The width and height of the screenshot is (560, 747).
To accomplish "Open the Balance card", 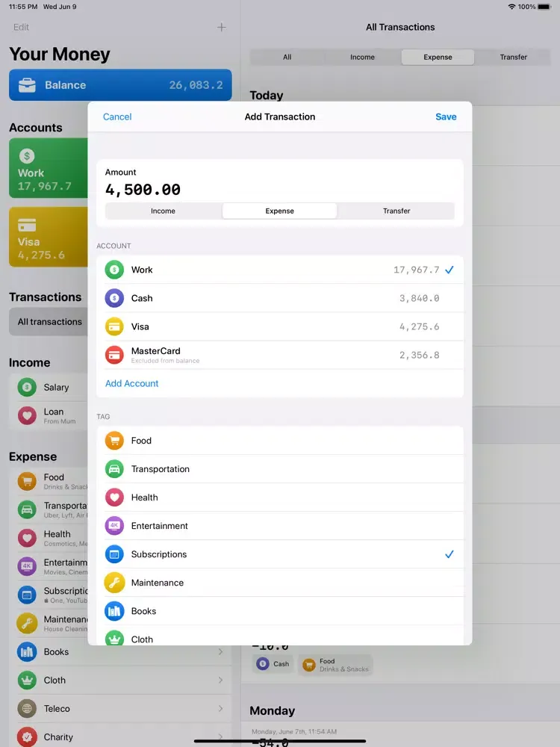I will (x=120, y=85).
